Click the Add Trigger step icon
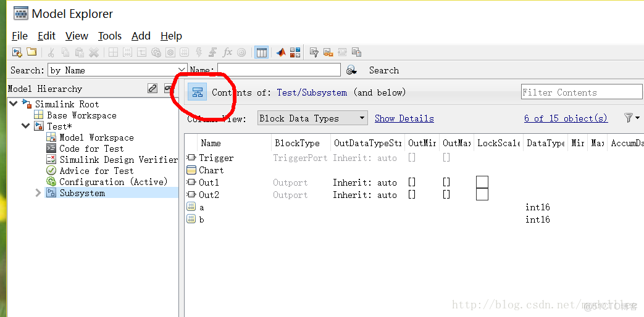 pos(213,52)
